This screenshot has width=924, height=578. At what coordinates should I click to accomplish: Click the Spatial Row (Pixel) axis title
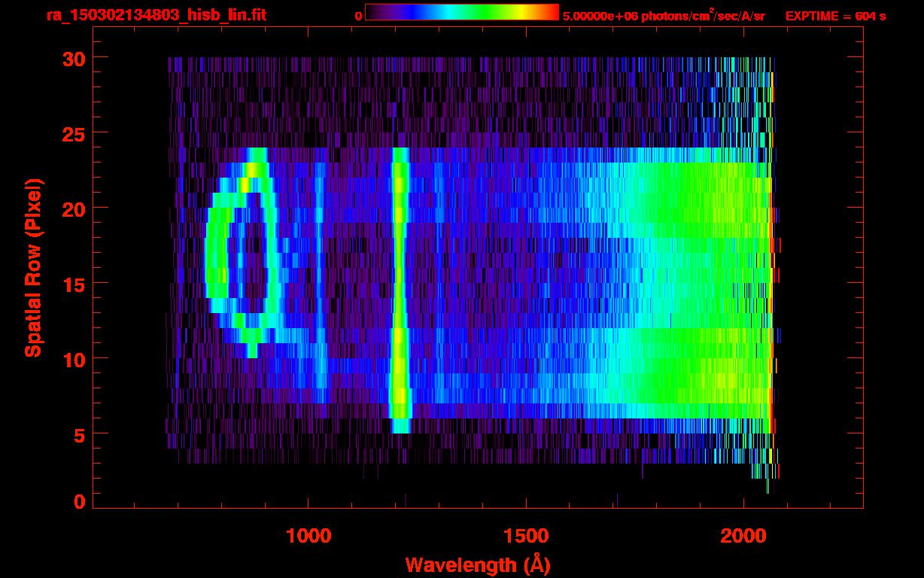point(33,267)
